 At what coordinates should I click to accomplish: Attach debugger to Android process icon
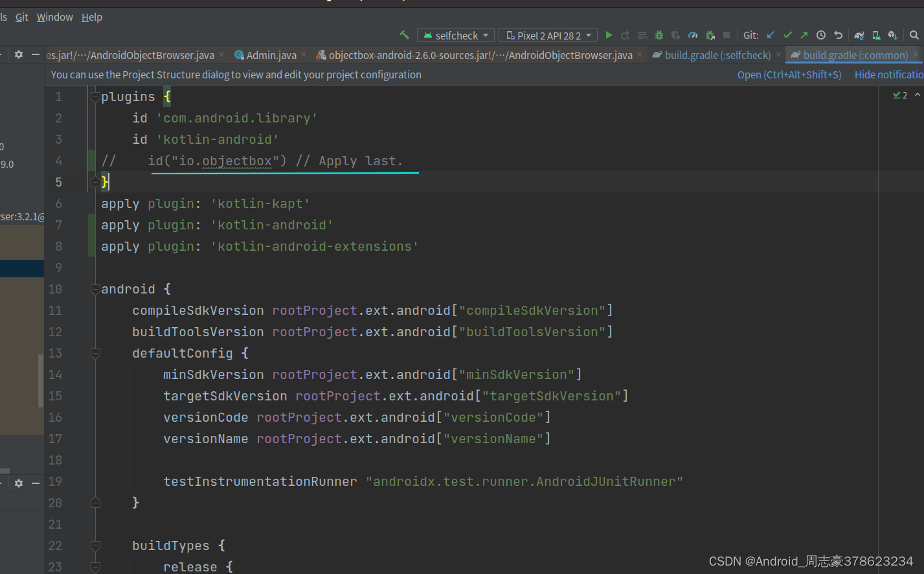click(x=710, y=35)
